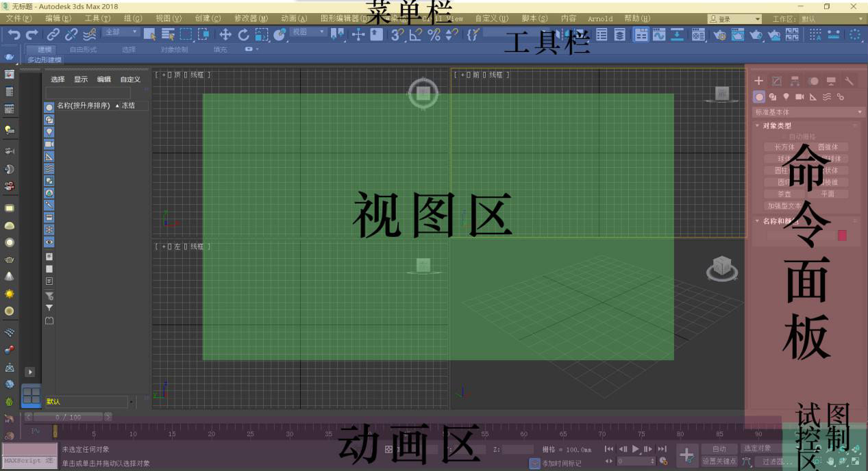Screen dimensions: 868x471
Task: Switch to the 自由形式 ribbon tab
Action: coord(83,49)
